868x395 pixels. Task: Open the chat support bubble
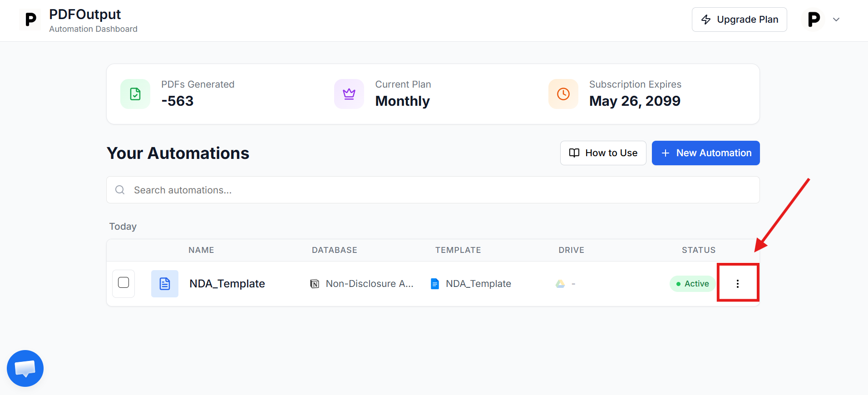pos(25,368)
